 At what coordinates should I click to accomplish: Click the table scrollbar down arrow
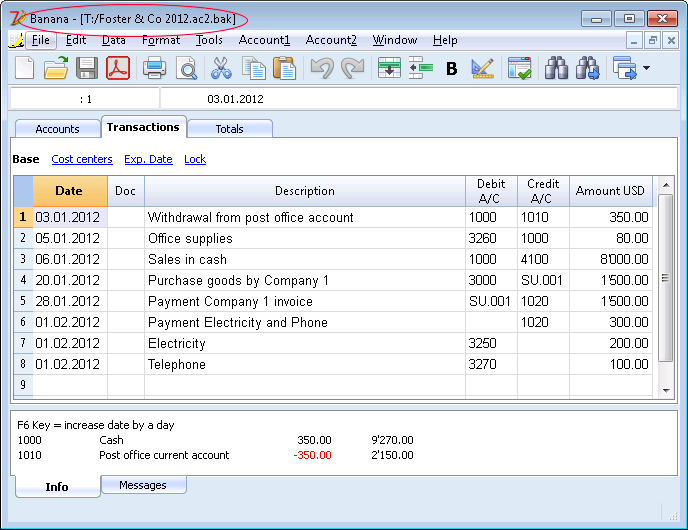(x=666, y=390)
